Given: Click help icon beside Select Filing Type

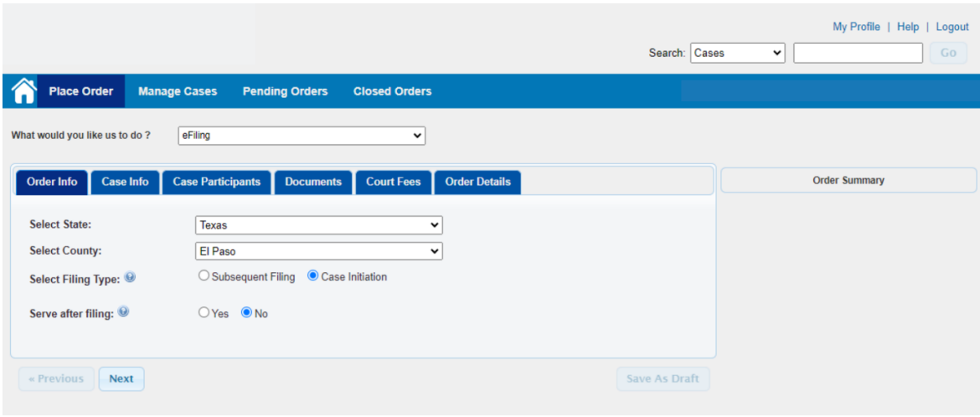Looking at the screenshot, I should coord(130,278).
